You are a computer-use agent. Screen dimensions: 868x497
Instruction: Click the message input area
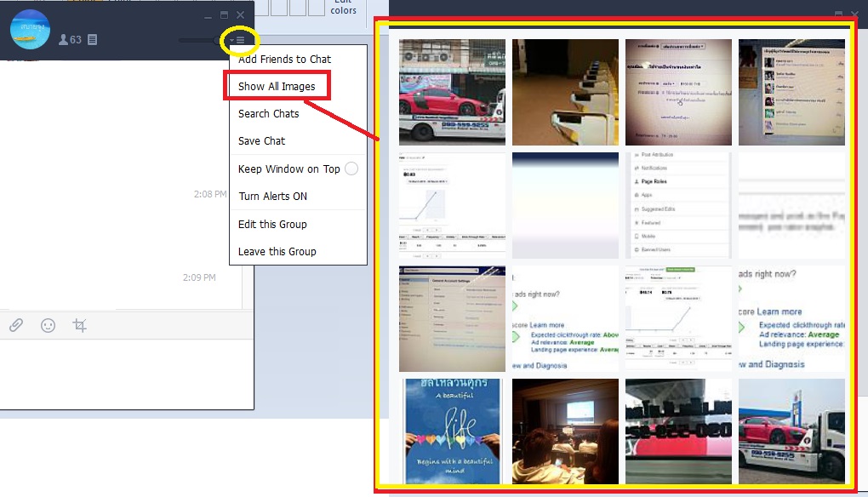(127, 374)
